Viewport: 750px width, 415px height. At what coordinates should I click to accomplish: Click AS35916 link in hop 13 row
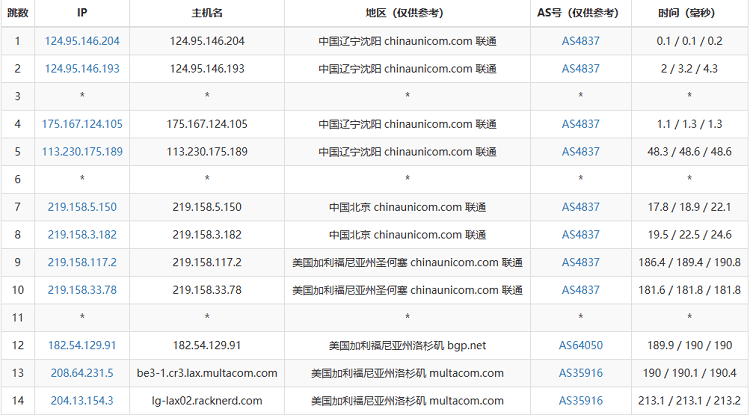581,373
